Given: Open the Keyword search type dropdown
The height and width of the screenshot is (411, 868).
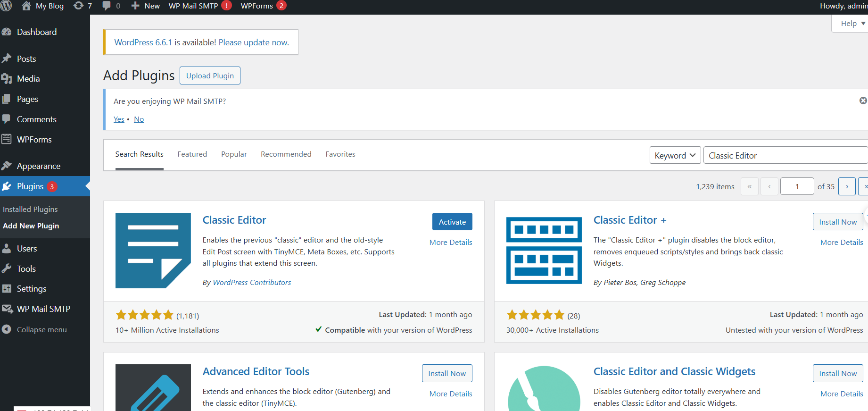Looking at the screenshot, I should [x=675, y=155].
